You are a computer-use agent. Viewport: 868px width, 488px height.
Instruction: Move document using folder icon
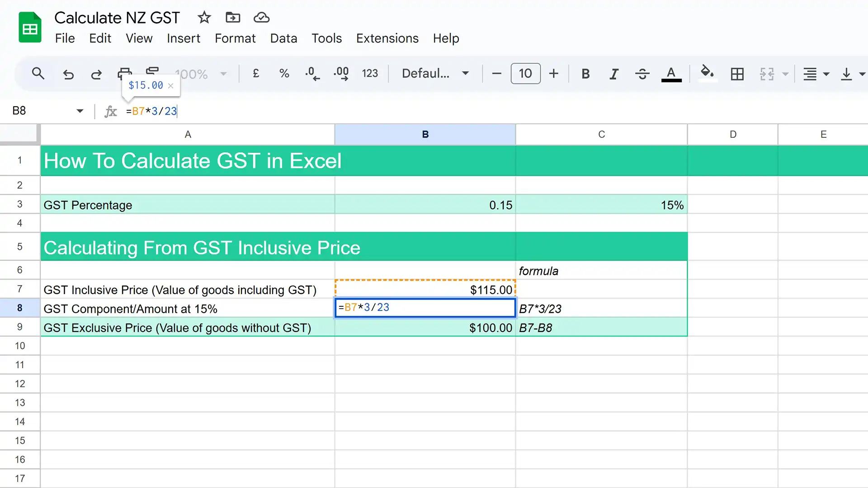tap(233, 18)
